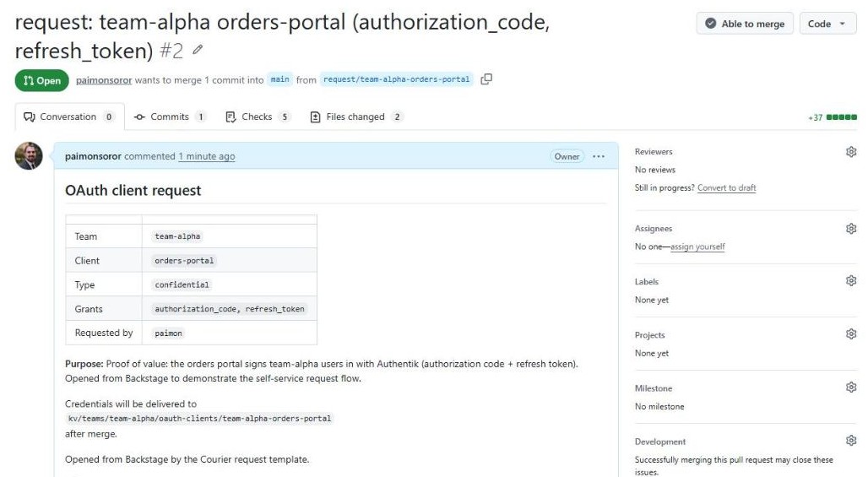Click the Assignees sidebar heading
Viewport: 868px width, 477px height.
[654, 229]
